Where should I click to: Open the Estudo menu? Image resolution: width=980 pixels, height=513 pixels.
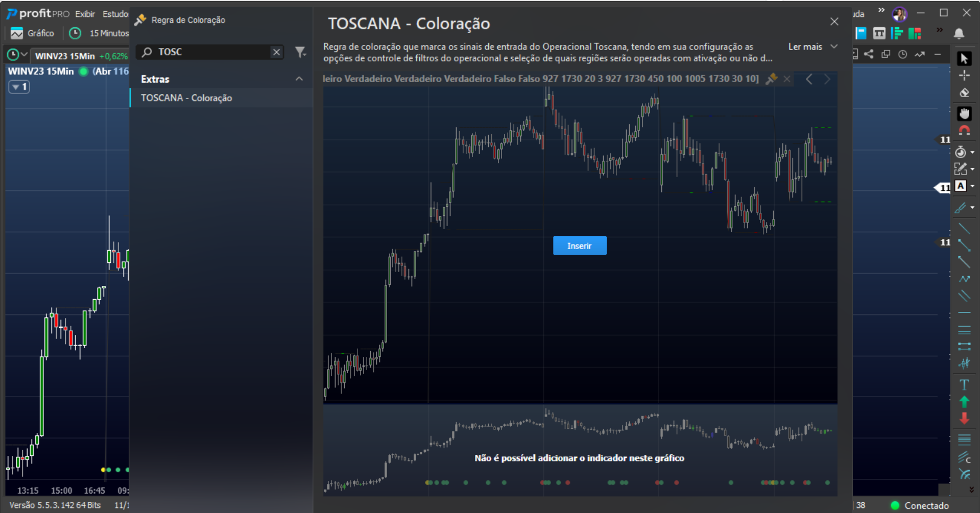115,14
